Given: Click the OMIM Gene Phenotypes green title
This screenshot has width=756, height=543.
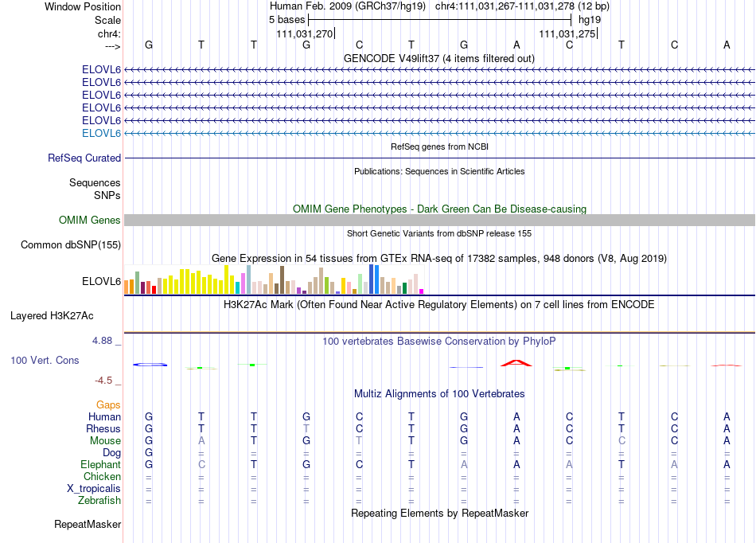Looking at the screenshot, I should tap(439, 209).
